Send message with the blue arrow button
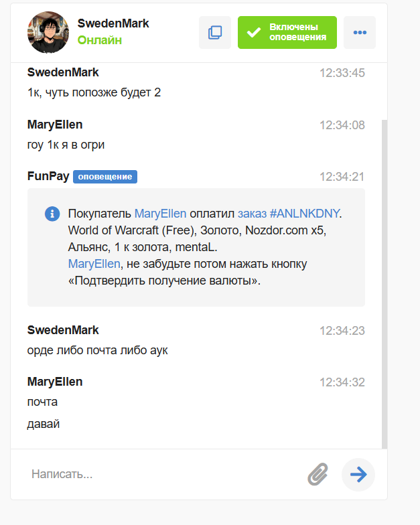Screen dimensions: 420x525 (x=358, y=474)
